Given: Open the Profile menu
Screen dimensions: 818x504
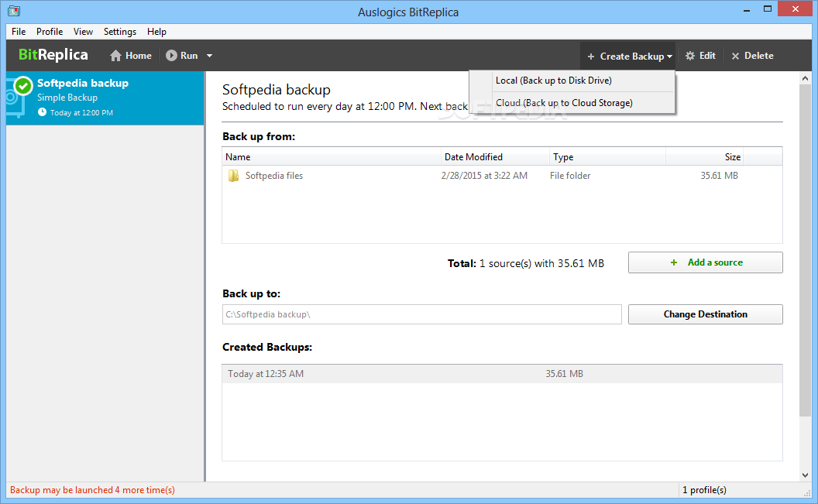Looking at the screenshot, I should [50, 31].
